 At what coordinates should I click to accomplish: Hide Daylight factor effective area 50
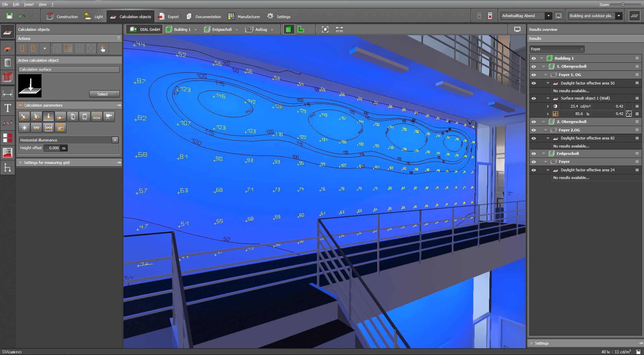click(534, 83)
